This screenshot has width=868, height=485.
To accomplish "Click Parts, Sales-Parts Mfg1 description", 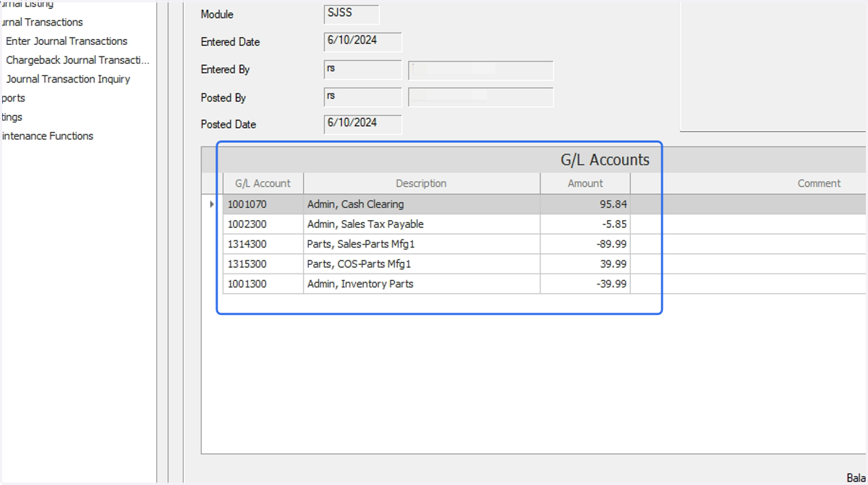I will [x=422, y=244].
